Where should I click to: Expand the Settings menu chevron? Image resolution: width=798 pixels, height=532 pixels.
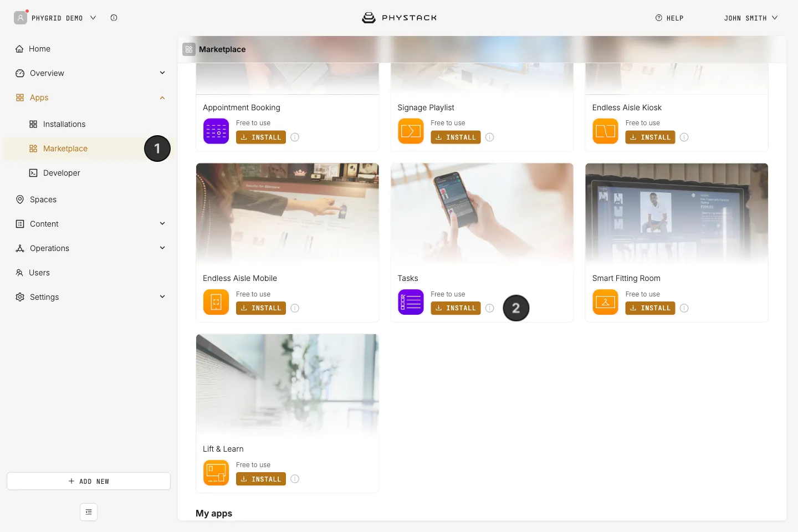(x=162, y=296)
